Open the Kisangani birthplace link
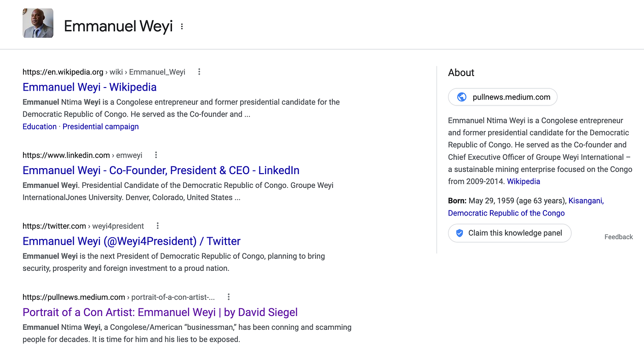Screen dimensions: 644x351 pyautogui.click(x=586, y=201)
